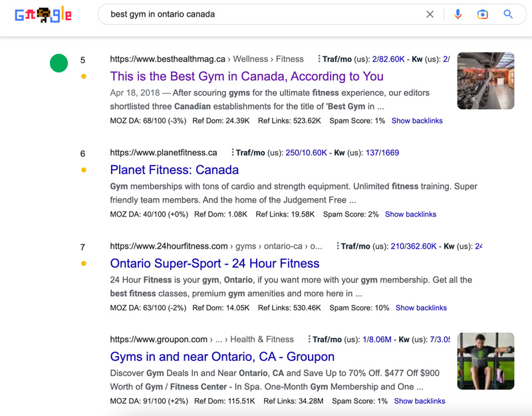Click yellow dot under rank number 5
This screenshot has height=416, width=532.
[x=84, y=76]
